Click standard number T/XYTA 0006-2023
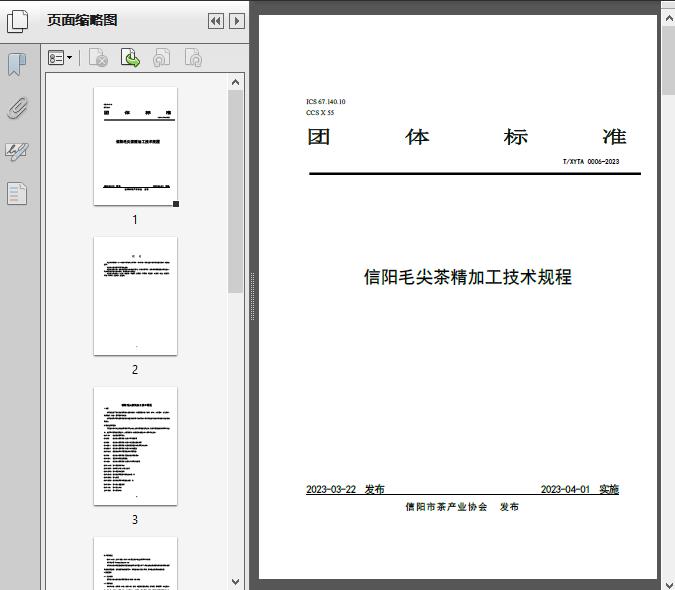Image resolution: width=675 pixels, height=590 pixels. (591, 161)
